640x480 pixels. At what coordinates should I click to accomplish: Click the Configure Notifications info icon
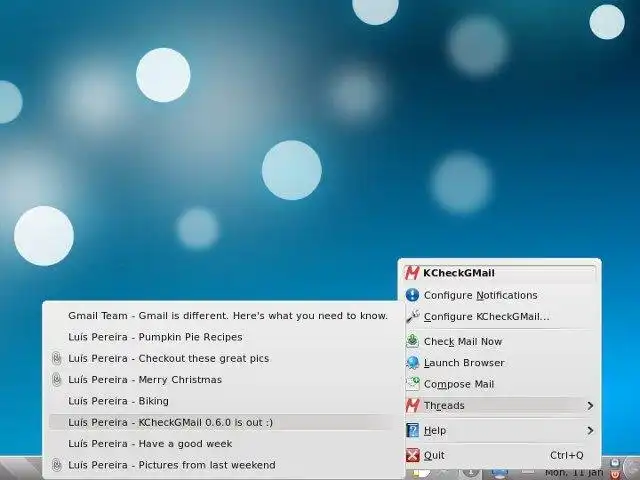click(412, 295)
